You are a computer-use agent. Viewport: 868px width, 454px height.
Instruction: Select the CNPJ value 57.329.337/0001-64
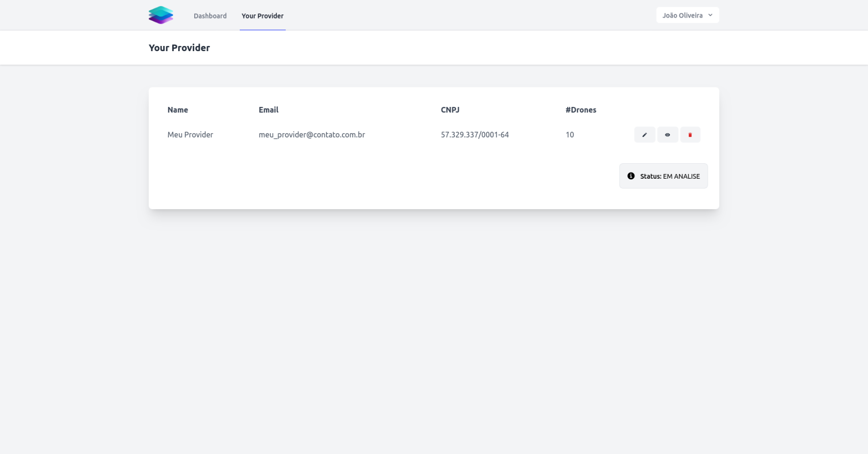coord(475,135)
